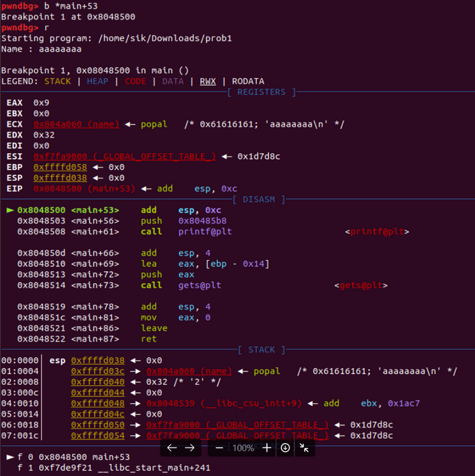Click 'push eax' at main+72
This screenshot has width=475, height=476.
point(168,274)
